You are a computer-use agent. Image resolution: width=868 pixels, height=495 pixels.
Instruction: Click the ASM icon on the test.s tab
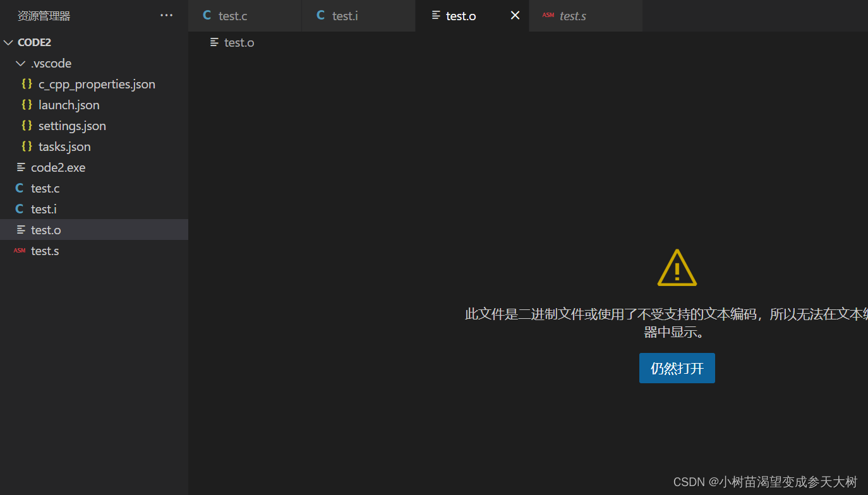coord(548,15)
